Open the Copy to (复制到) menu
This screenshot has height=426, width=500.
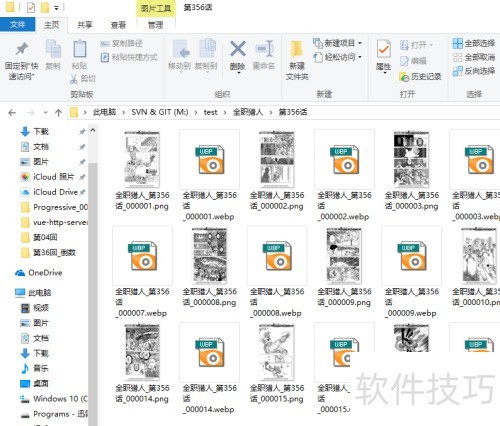[206, 55]
